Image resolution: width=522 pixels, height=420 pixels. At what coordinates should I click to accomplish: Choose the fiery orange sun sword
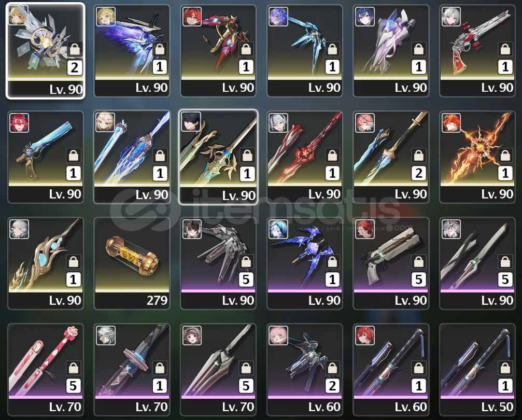pyautogui.click(x=477, y=157)
